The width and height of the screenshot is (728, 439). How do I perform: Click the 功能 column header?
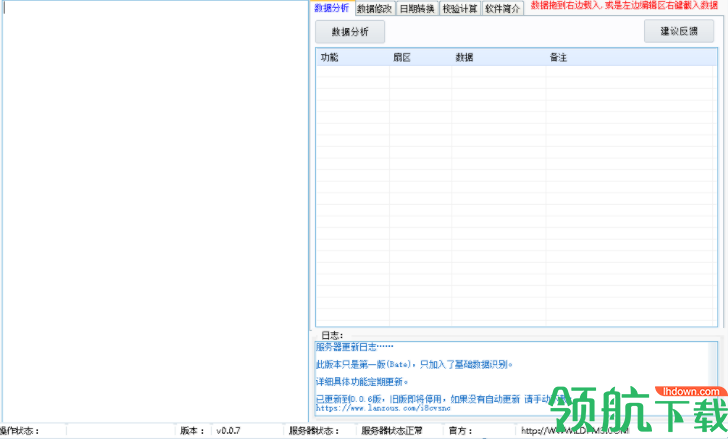tap(353, 58)
